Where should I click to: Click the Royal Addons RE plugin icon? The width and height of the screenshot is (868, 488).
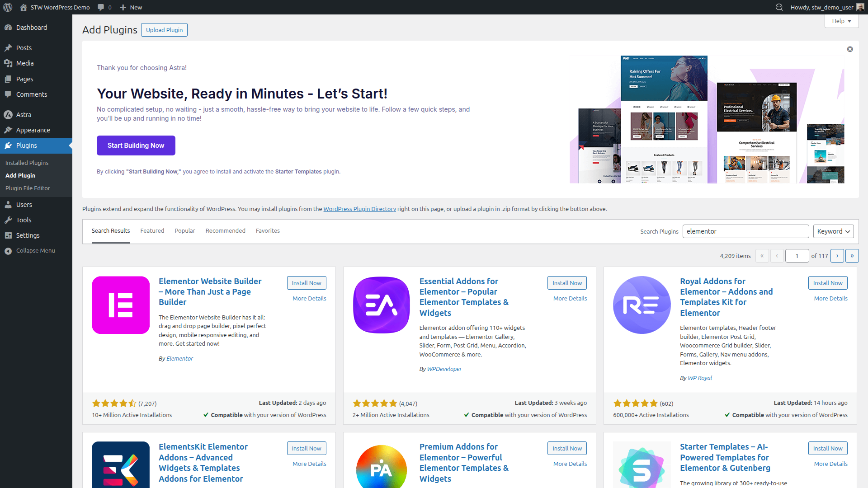(642, 305)
